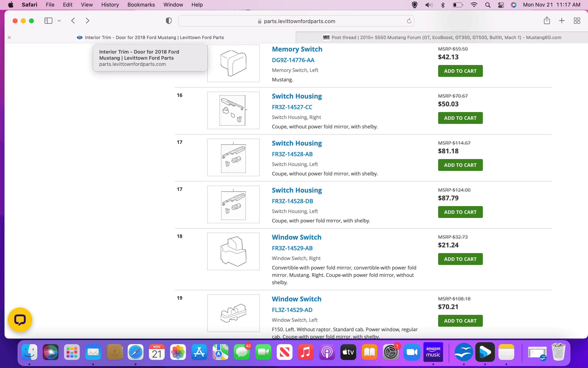View Memory Switch diagram thumbnail
Screen dimensions: 588x368
coord(233,63)
